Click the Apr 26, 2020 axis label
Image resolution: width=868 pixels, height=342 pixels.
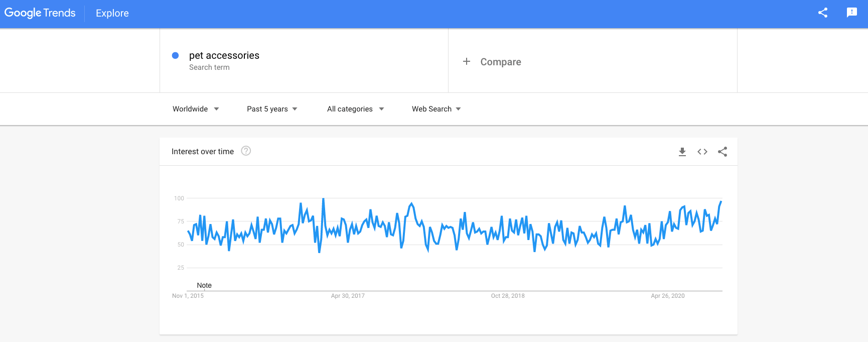point(668,296)
